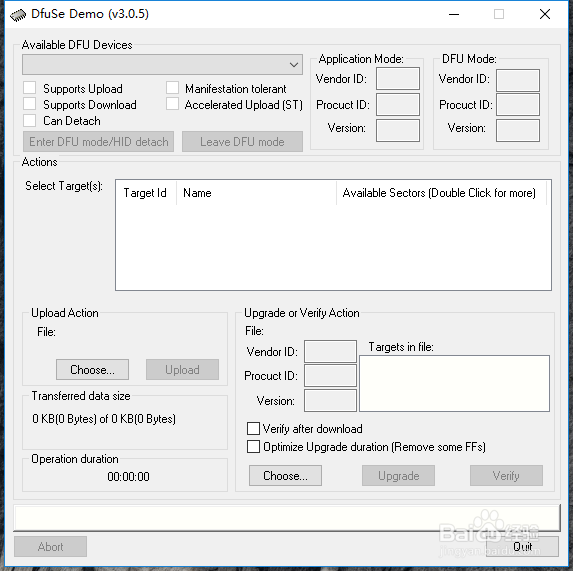The image size is (573, 571).
Task: Click the Abort button
Action: (50, 547)
